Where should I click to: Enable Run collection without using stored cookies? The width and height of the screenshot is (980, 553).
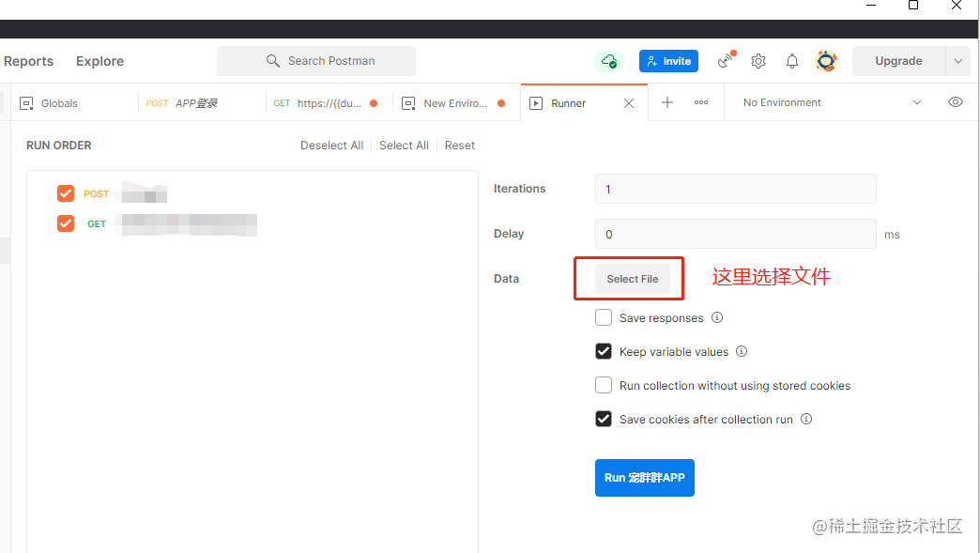coord(604,386)
